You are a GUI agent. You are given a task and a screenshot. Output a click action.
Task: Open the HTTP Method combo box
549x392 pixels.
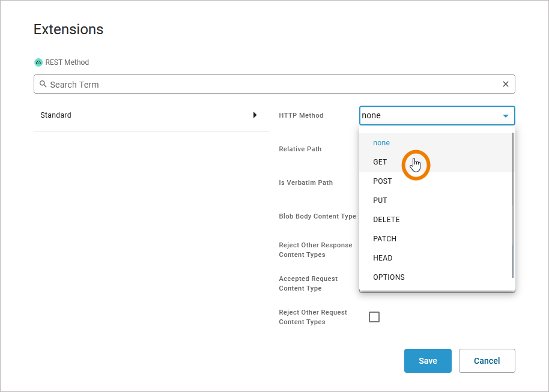[x=429, y=116]
